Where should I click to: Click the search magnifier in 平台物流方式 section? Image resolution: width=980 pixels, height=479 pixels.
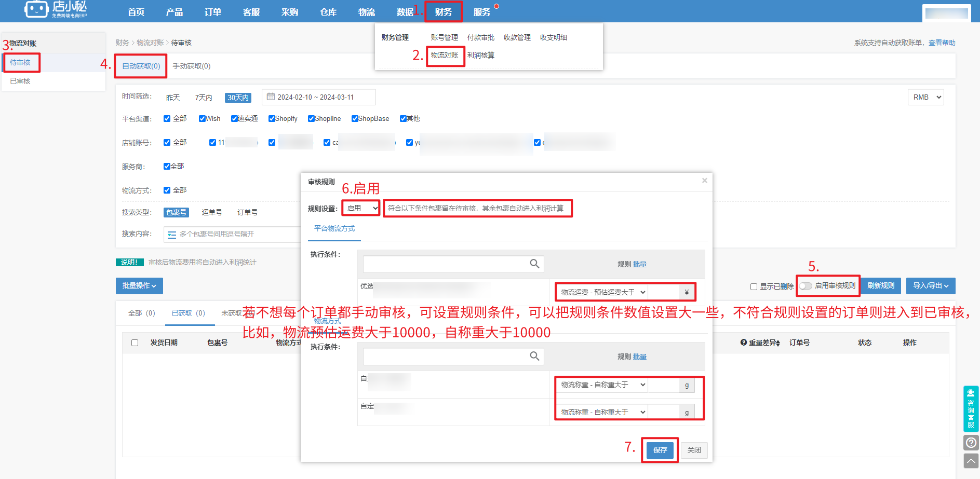point(534,264)
